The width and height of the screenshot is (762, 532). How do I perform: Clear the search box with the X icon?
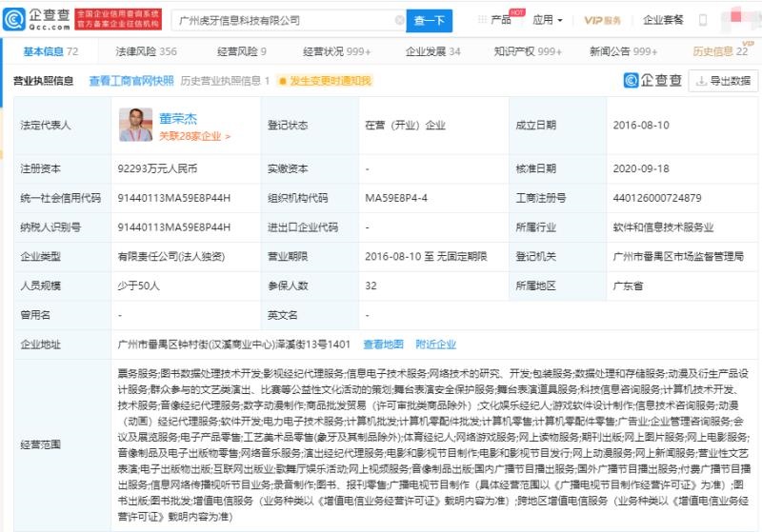pyautogui.click(x=399, y=20)
